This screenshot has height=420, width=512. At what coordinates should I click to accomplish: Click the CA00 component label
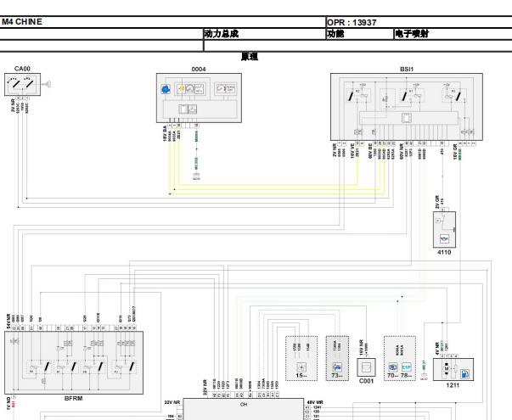(x=22, y=69)
